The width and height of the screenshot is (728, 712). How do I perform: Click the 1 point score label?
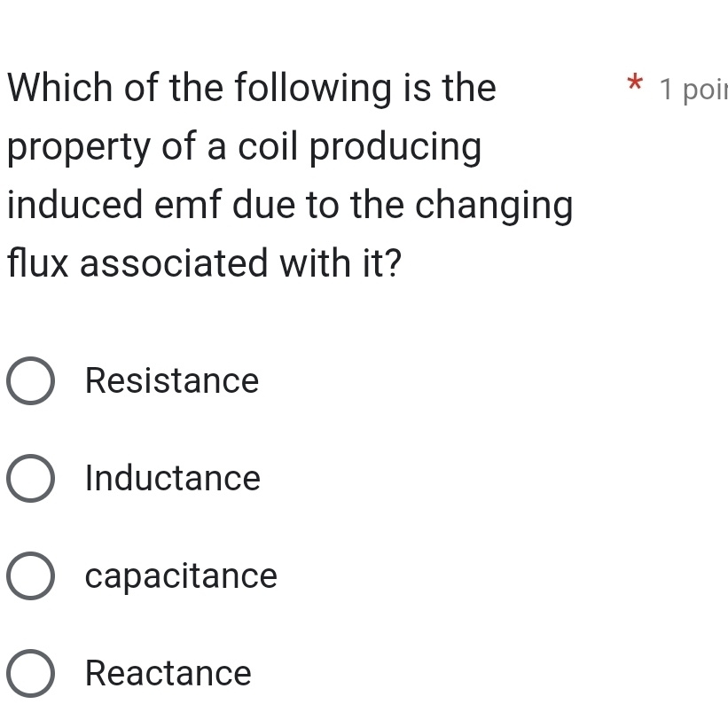click(x=693, y=90)
